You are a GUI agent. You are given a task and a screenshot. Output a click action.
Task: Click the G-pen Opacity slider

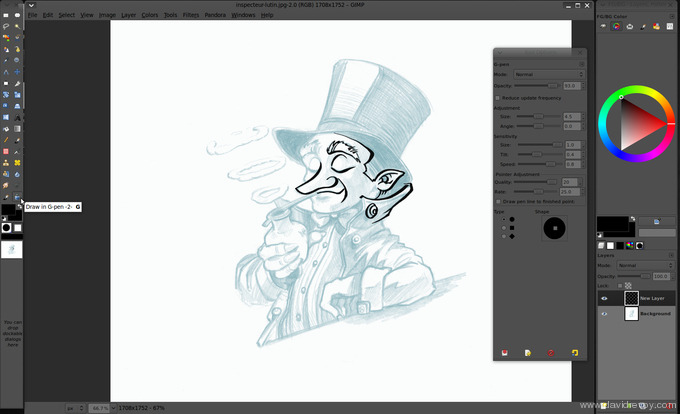(538, 86)
